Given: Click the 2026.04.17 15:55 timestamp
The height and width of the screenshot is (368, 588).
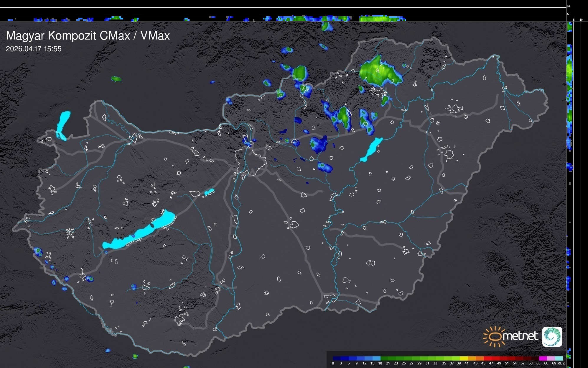Looking at the screenshot, I should pos(34,49).
